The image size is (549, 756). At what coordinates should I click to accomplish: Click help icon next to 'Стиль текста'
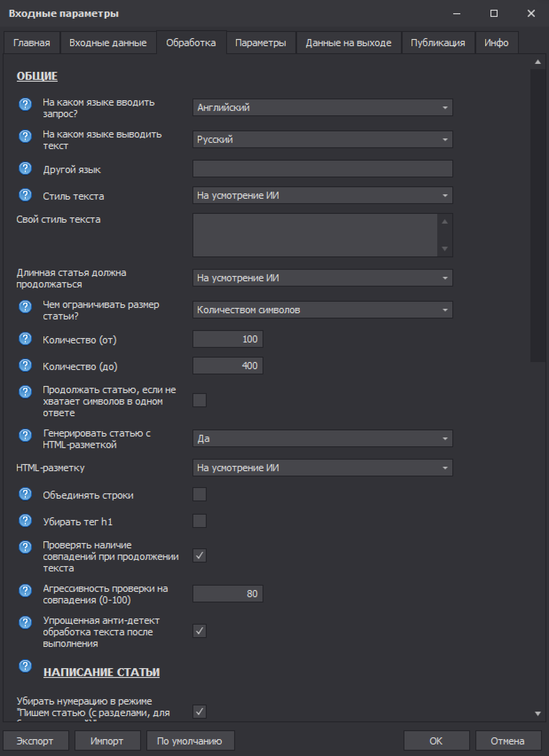[25, 195]
